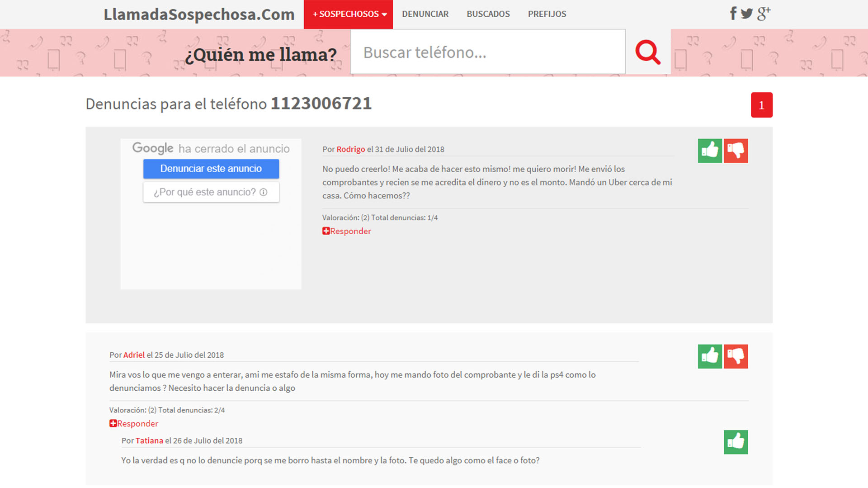Screen dimensions: 868x488
Task: Click ¿Por qué este anuncio? button
Action: click(x=211, y=192)
